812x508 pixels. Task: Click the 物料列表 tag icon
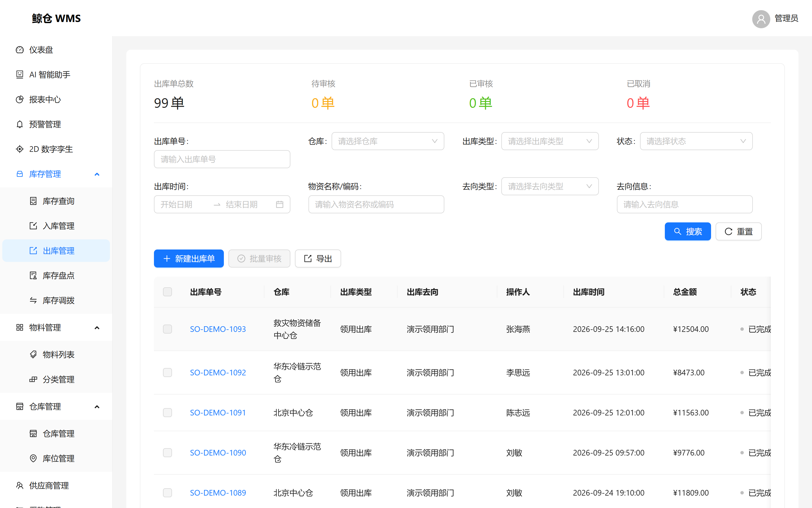(x=33, y=354)
